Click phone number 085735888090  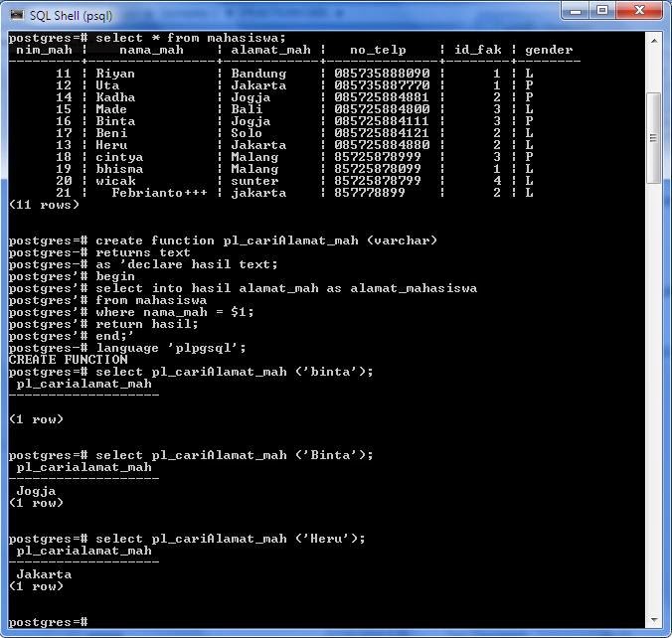tap(382, 74)
